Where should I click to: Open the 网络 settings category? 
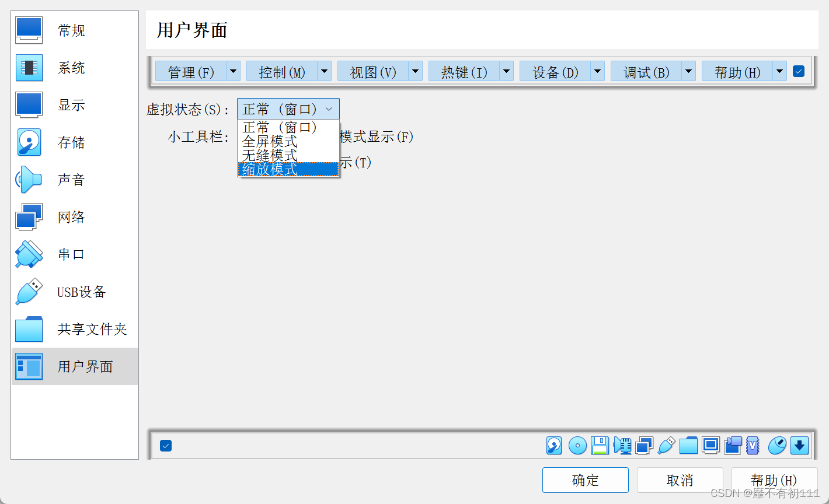(75, 217)
